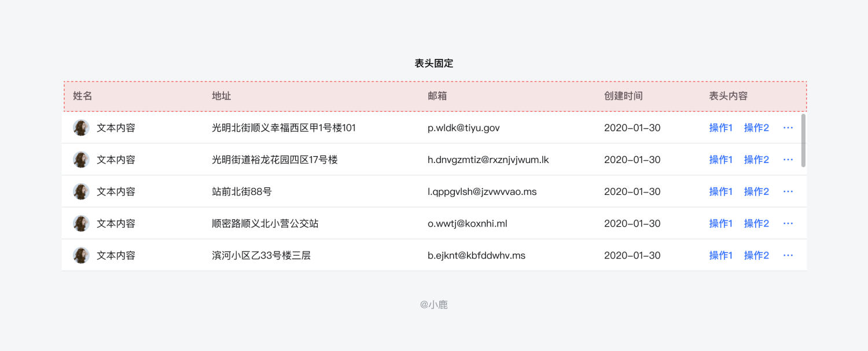Select address 滨河小区乙33号楼三层
The height and width of the screenshot is (351, 868).
tap(262, 255)
